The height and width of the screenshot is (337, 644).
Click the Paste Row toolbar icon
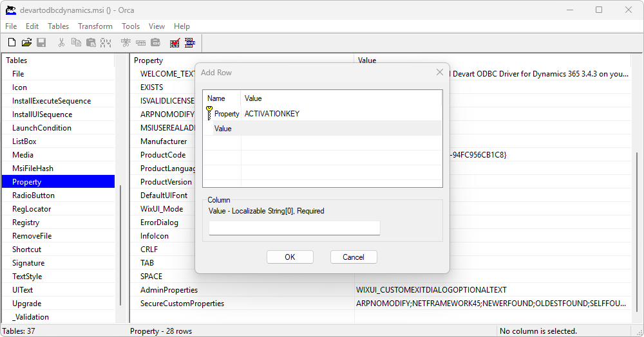[x=155, y=42]
